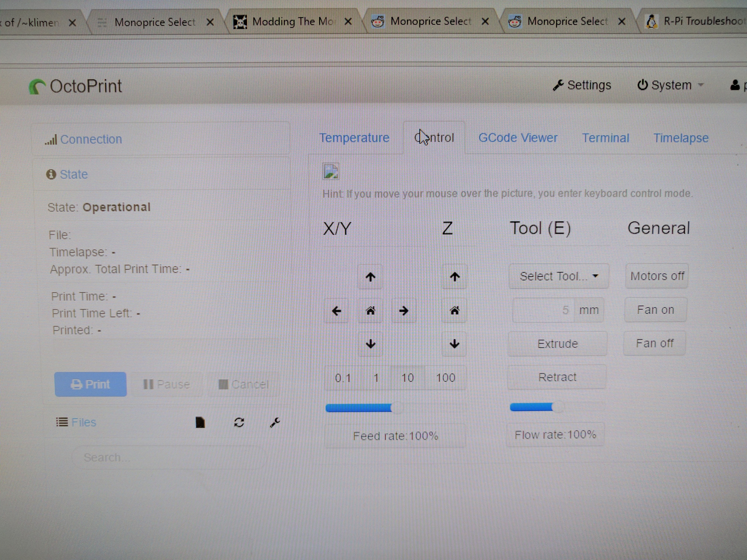Open the Select Tool dropdown
The image size is (747, 560).
click(x=559, y=276)
